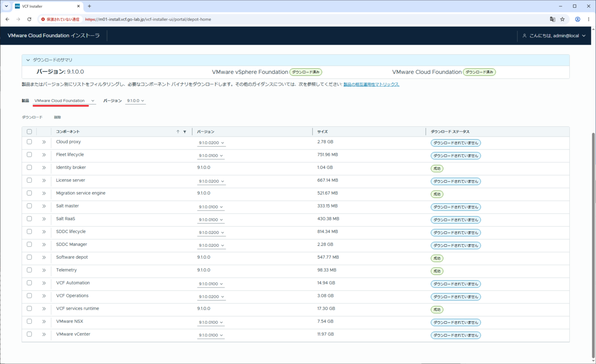This screenshot has width=596, height=364.
Task: Open the tab search dropdown arrow
Action: point(6,6)
